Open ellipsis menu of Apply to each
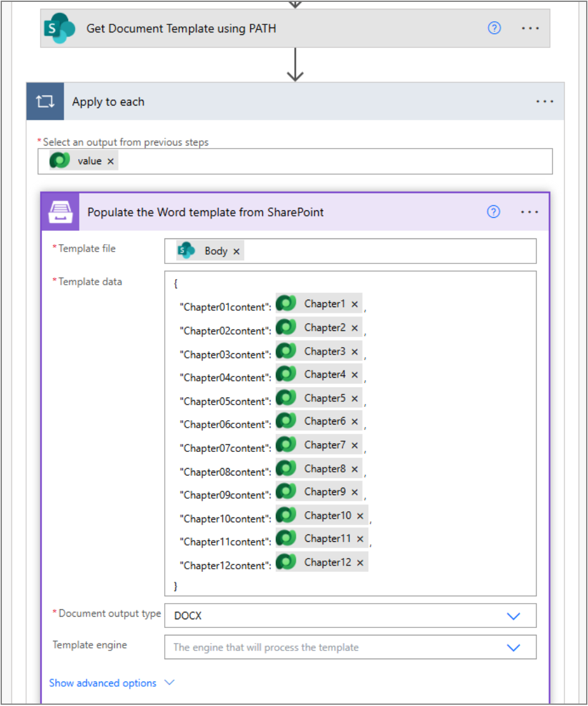 point(544,102)
